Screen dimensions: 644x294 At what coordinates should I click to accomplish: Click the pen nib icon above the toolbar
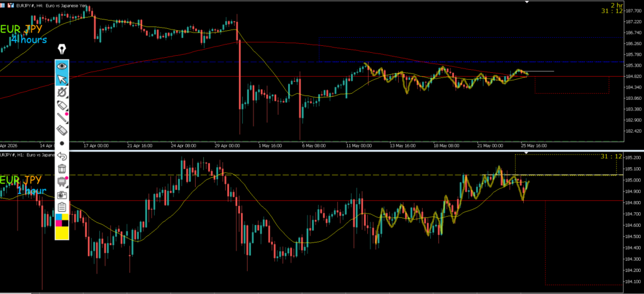pyautogui.click(x=62, y=50)
